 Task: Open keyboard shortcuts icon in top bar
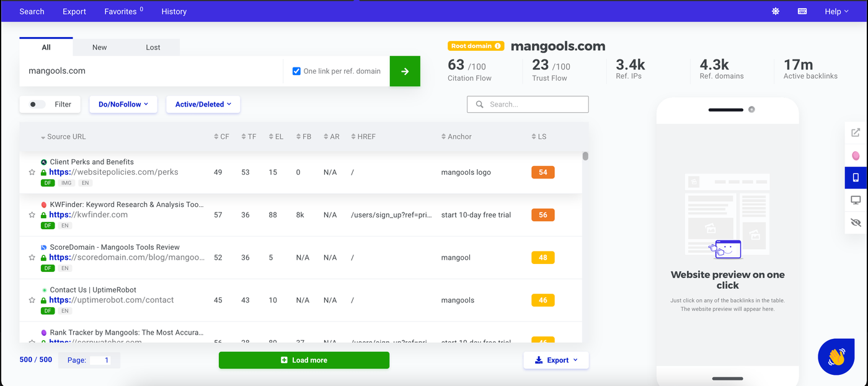[802, 11]
